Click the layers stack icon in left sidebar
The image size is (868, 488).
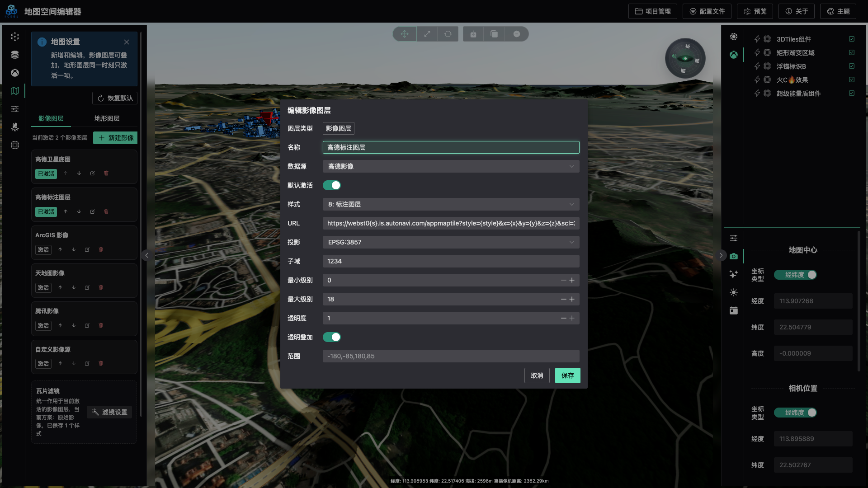coord(15,55)
